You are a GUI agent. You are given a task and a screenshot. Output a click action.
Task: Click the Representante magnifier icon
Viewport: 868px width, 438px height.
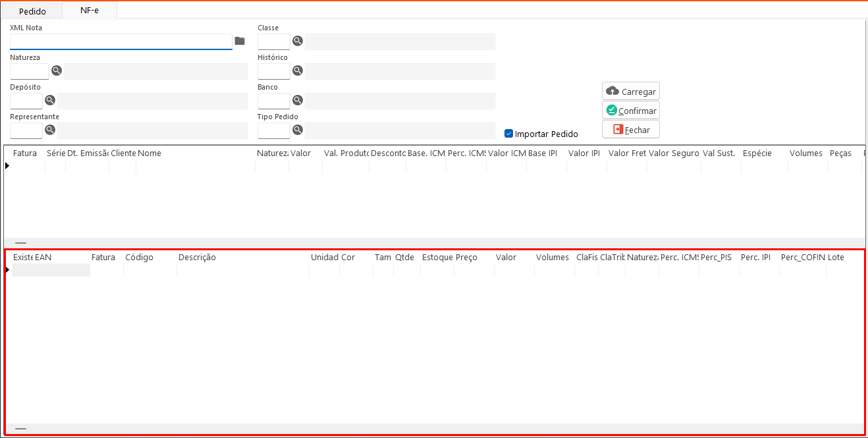point(50,130)
